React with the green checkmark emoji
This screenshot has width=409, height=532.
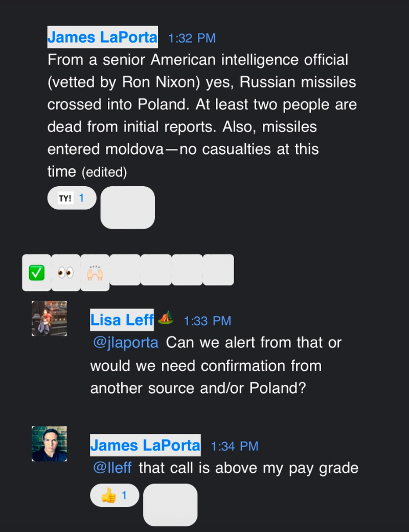[x=36, y=273]
